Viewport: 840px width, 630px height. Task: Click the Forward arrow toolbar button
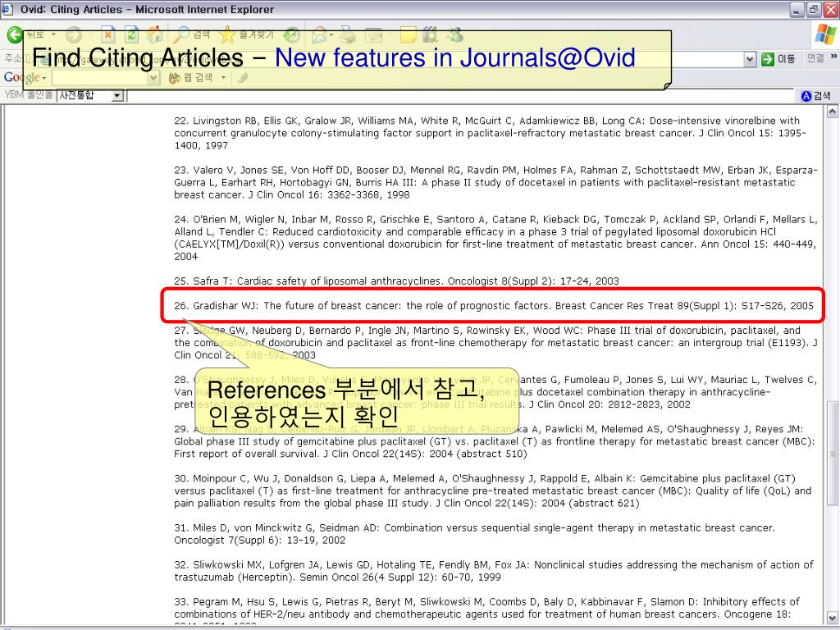73,35
